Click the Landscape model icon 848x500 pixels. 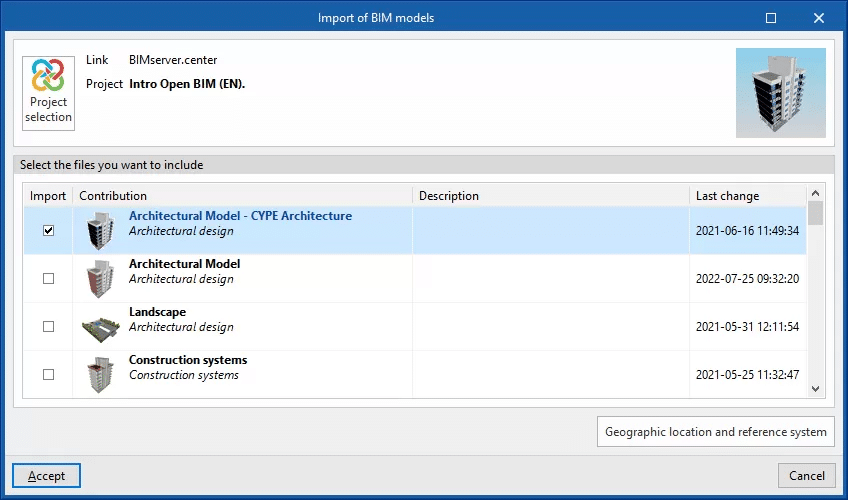point(101,327)
